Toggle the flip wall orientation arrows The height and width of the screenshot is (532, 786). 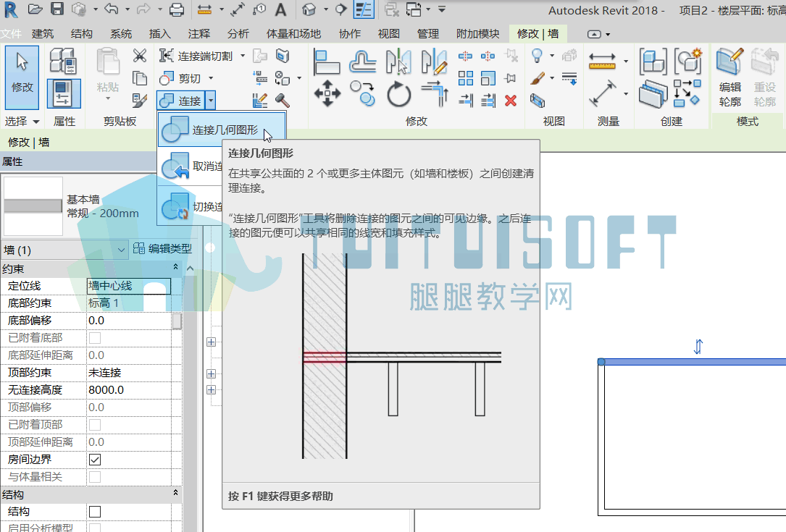point(698,346)
